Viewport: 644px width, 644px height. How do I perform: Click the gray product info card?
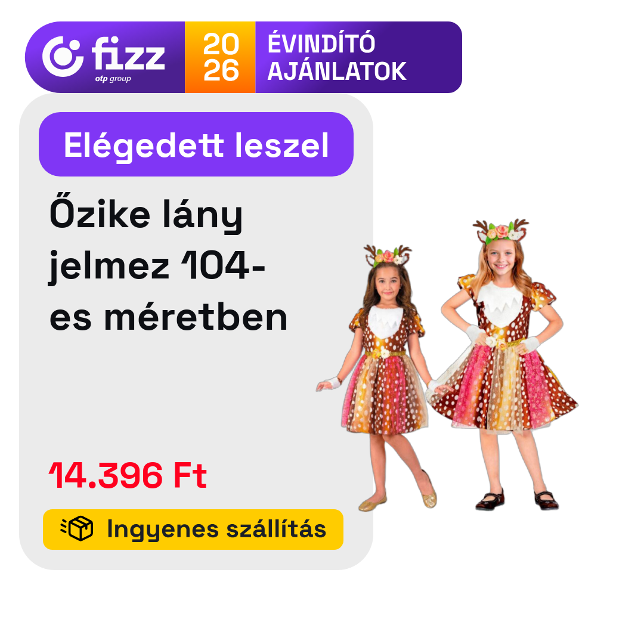[x=196, y=332]
